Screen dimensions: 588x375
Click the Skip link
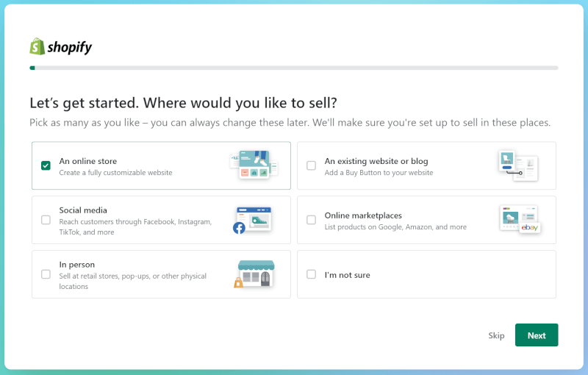click(496, 335)
